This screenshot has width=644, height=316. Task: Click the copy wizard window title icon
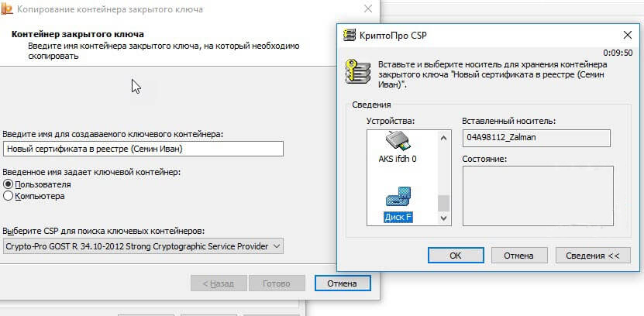point(7,9)
